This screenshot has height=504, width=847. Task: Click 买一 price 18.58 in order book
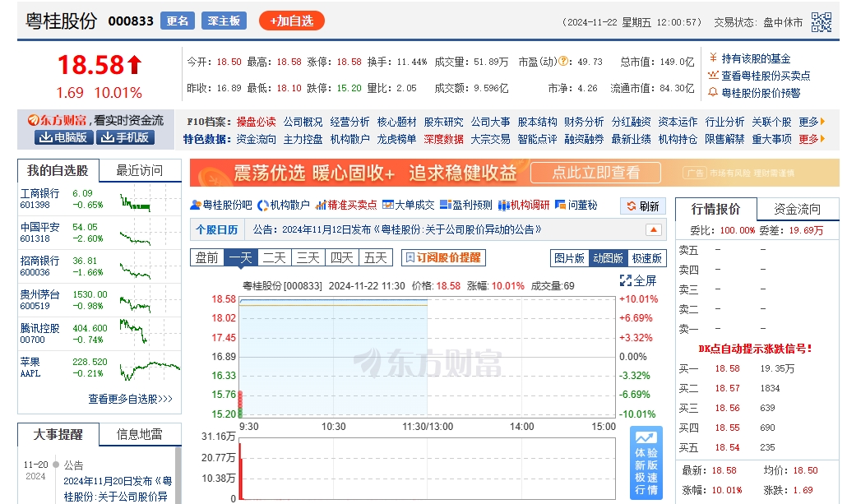[727, 368]
